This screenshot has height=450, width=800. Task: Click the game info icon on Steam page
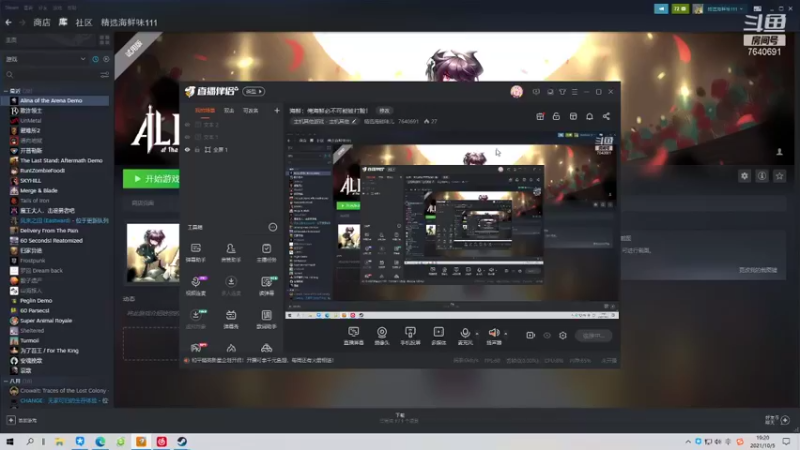(762, 176)
